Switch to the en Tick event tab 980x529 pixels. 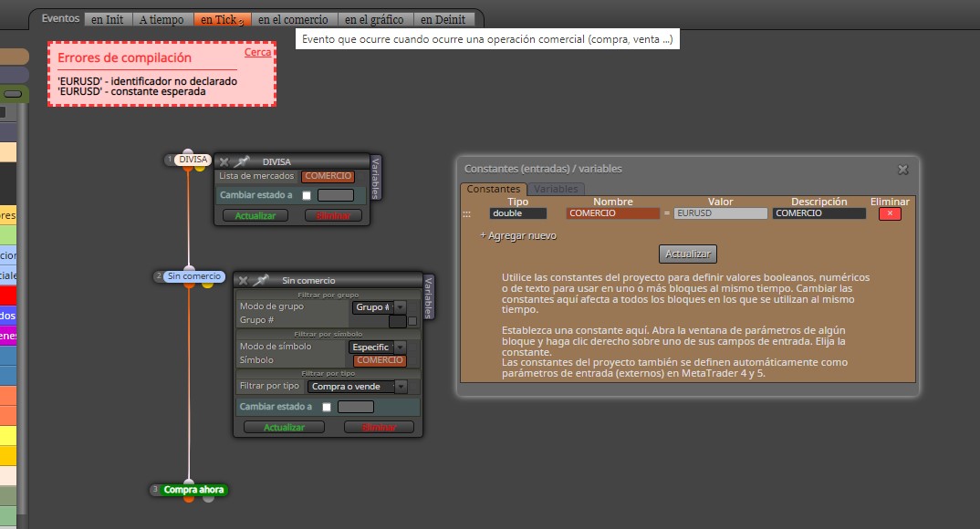(222, 20)
